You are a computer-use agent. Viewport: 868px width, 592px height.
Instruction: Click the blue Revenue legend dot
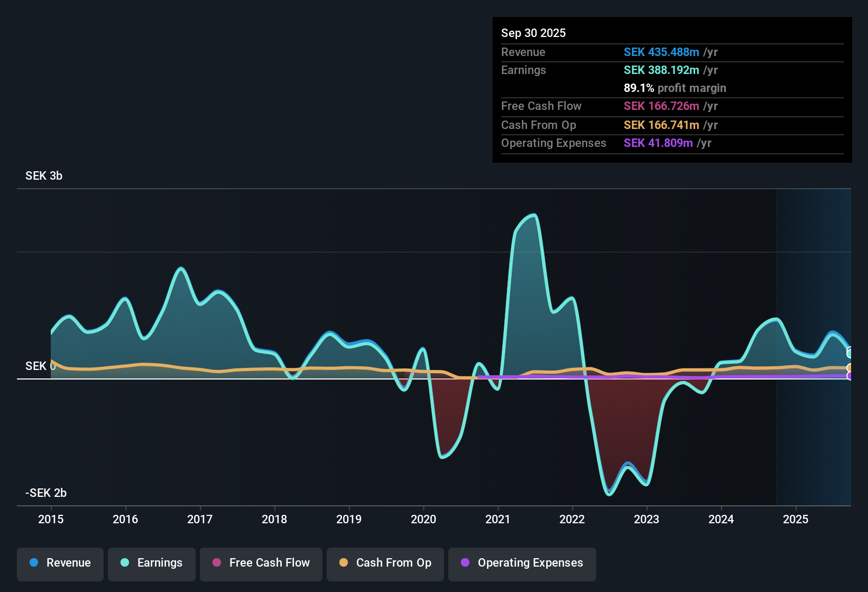34,563
